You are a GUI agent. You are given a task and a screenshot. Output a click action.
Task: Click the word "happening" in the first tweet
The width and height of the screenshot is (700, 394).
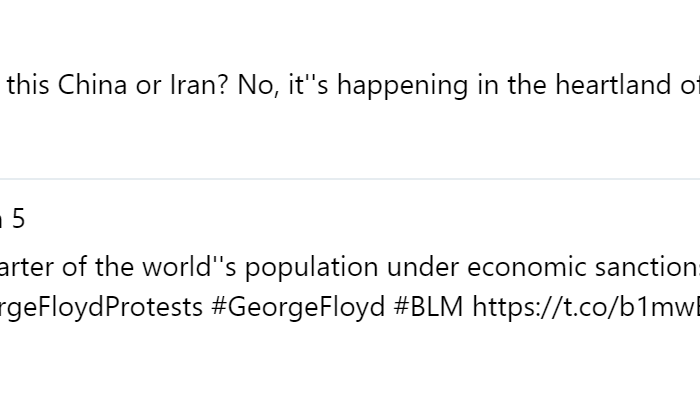[402, 86]
